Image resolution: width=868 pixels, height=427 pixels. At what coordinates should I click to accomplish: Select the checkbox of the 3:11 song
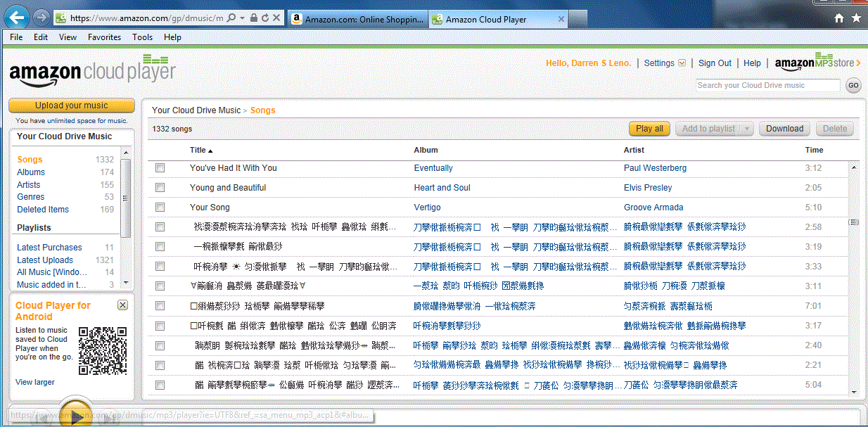point(160,286)
